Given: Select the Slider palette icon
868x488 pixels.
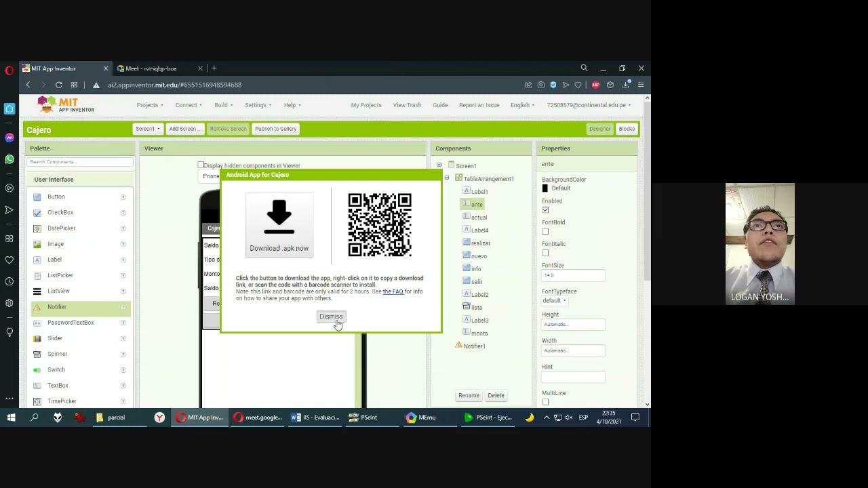Looking at the screenshot, I should point(37,338).
